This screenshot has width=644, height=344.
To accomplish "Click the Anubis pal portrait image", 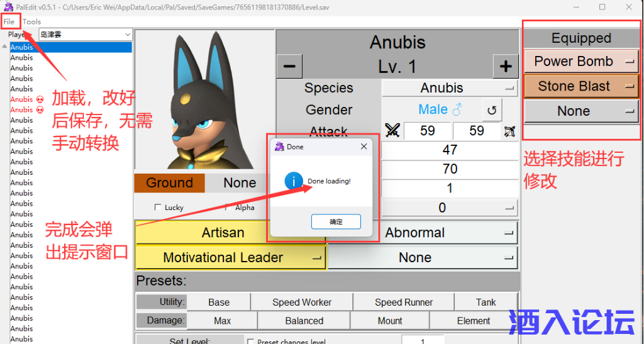I will 205,100.
